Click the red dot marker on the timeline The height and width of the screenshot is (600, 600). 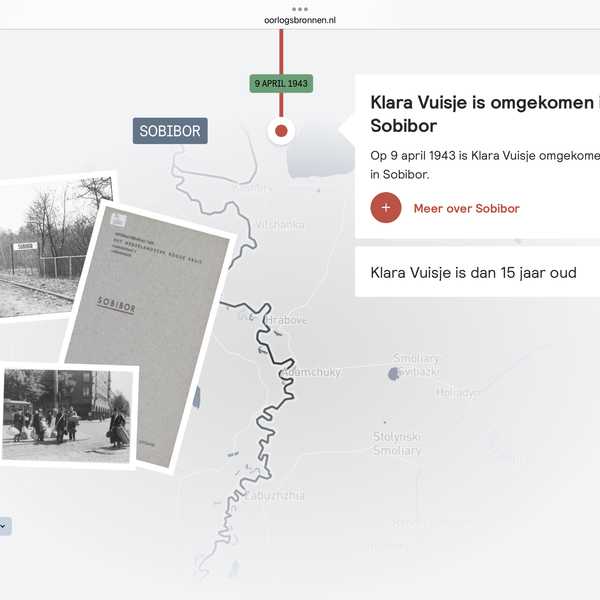point(281,131)
